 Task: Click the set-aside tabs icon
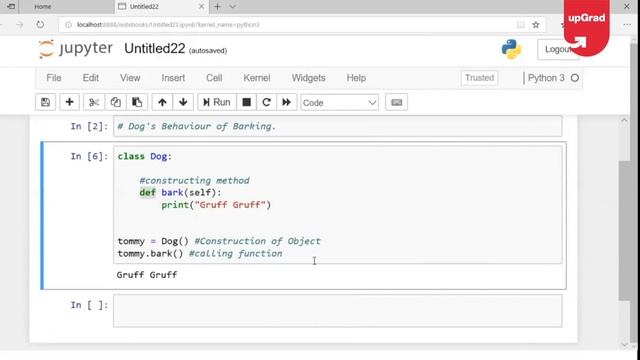click(x=11, y=7)
